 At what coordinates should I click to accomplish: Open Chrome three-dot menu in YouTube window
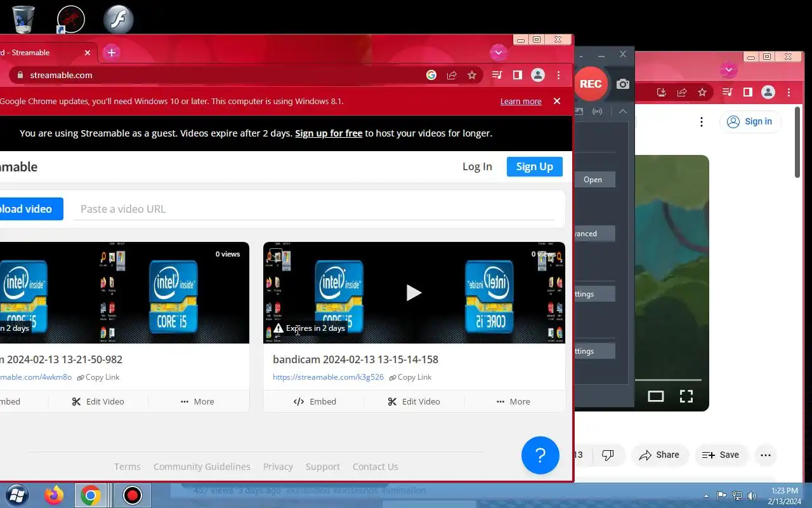(789, 92)
